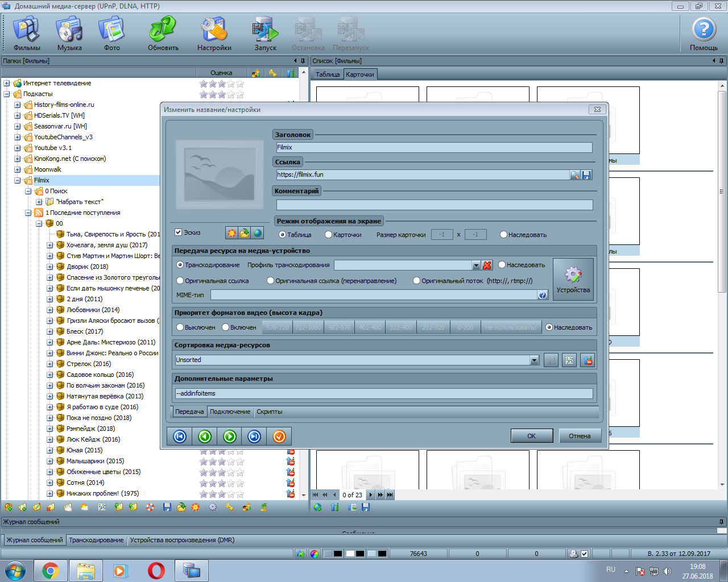Click the save icon next to Ссылка field
Image resolution: width=728 pixels, height=582 pixels.
(x=587, y=175)
